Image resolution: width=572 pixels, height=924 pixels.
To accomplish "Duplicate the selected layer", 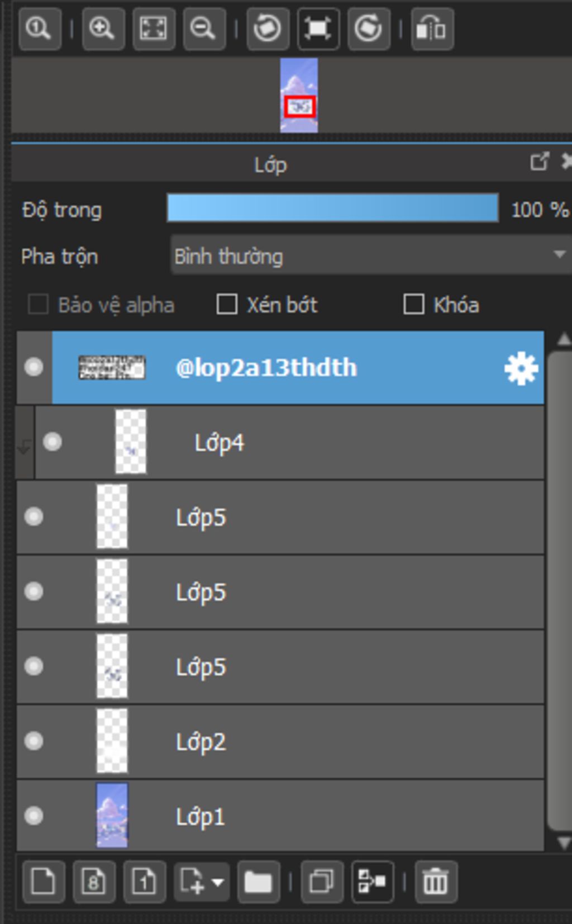I will [x=322, y=882].
